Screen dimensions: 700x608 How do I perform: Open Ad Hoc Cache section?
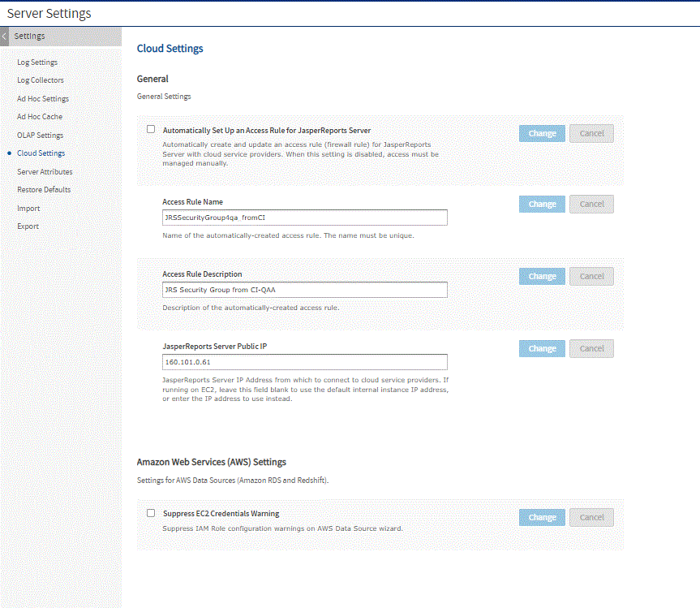40,117
